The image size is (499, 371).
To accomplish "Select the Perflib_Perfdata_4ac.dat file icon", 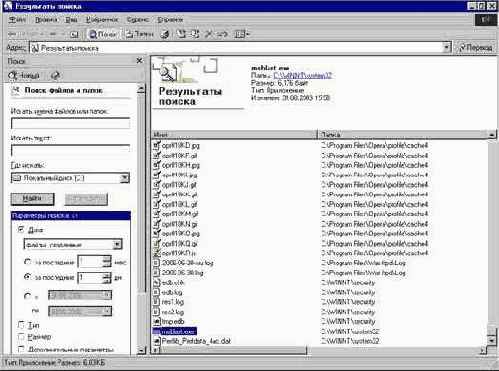I will (x=157, y=341).
